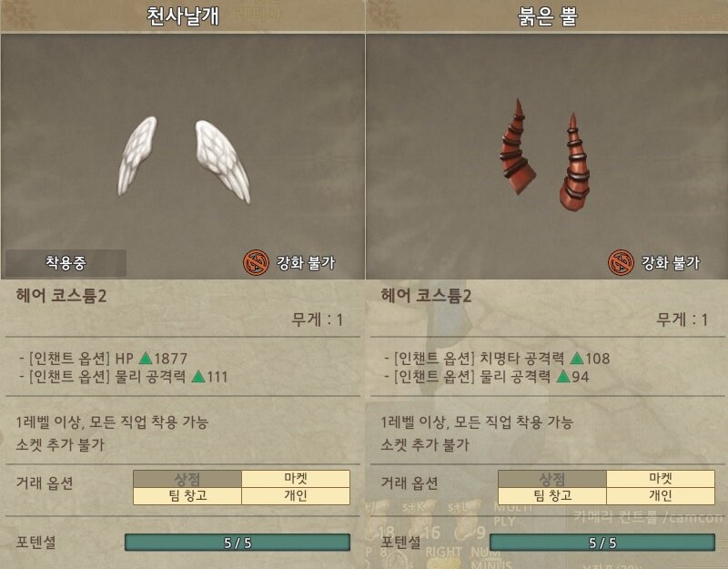
Task: Click green arrow next to HP 1877
Action: pyautogui.click(x=146, y=358)
